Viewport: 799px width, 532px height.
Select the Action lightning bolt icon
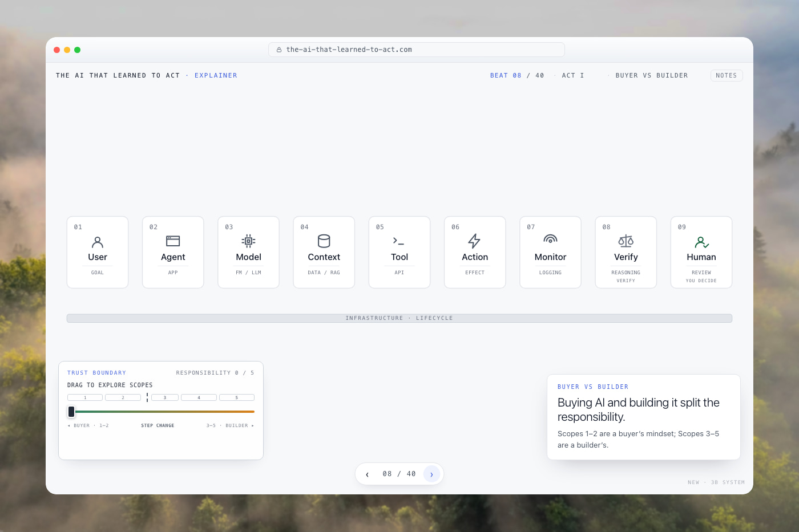[474, 241]
